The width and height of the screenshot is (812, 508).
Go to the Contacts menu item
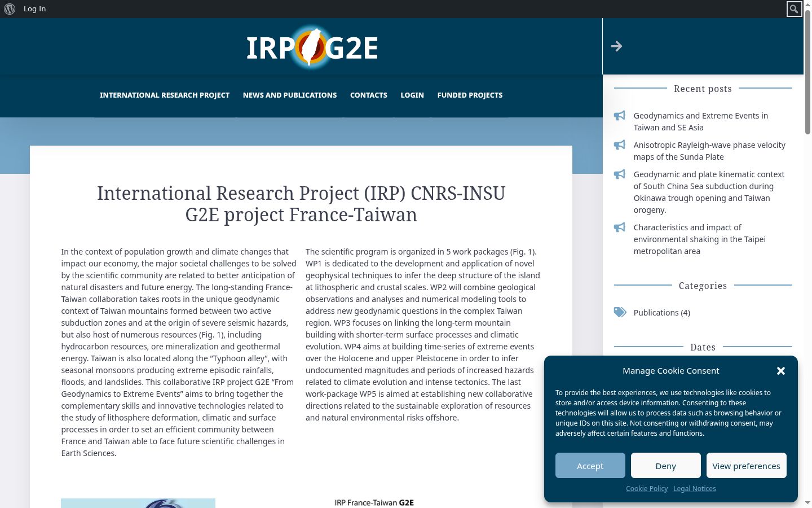369,95
